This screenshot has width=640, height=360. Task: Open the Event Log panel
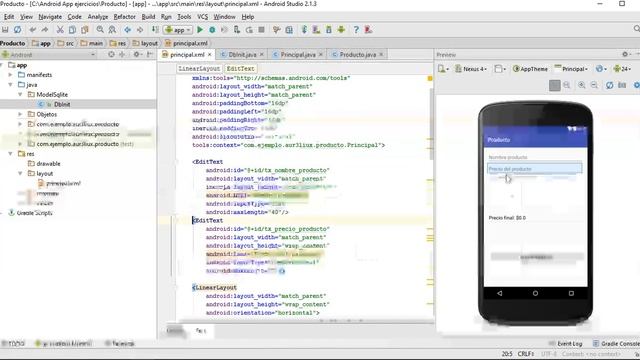(566, 344)
